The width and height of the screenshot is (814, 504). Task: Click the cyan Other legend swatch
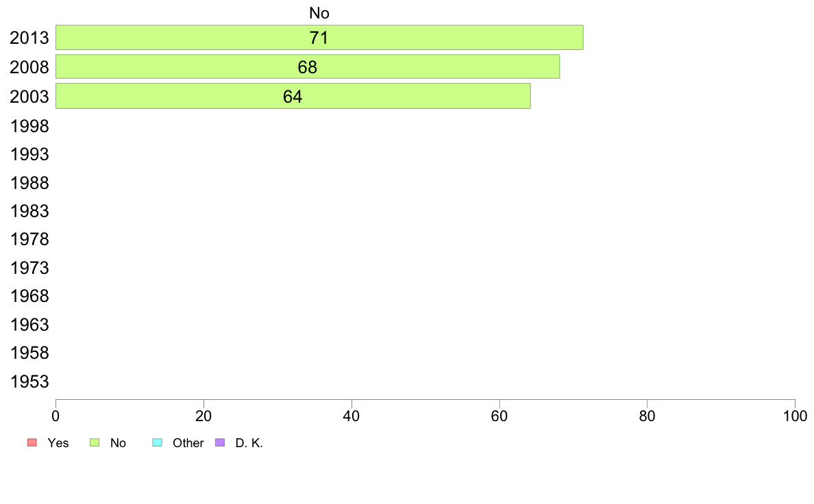click(x=158, y=442)
